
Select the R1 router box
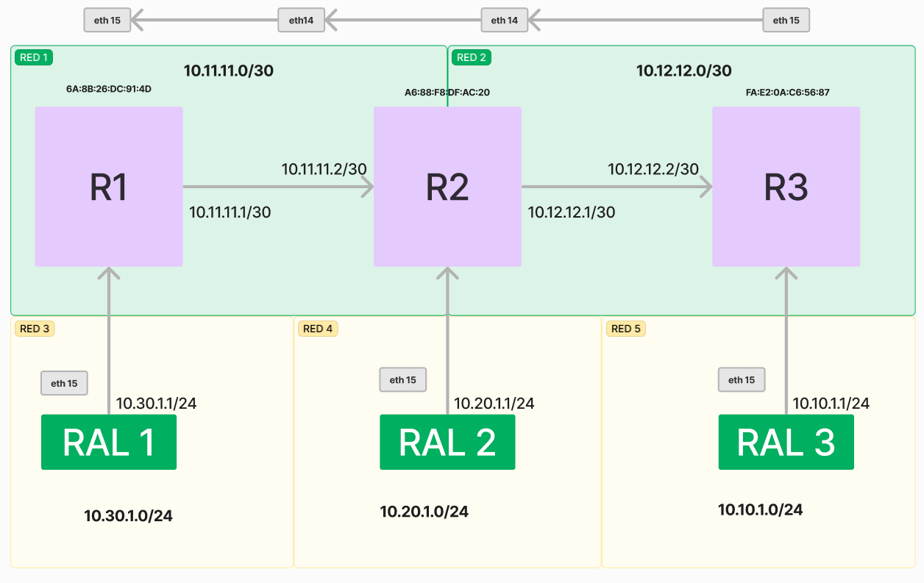[109, 187]
